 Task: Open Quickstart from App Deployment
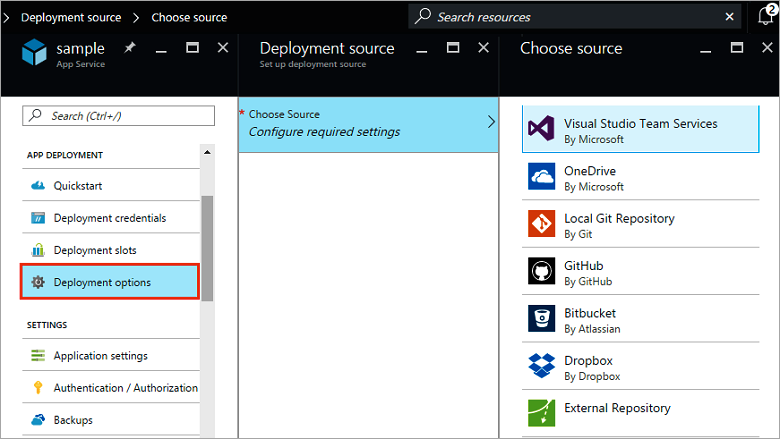coord(78,186)
